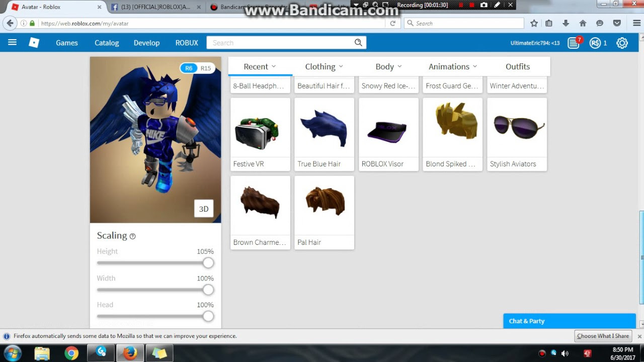Viewport: 644px width, 362px height.
Task: Switch avatar type to R6
Action: tap(189, 68)
